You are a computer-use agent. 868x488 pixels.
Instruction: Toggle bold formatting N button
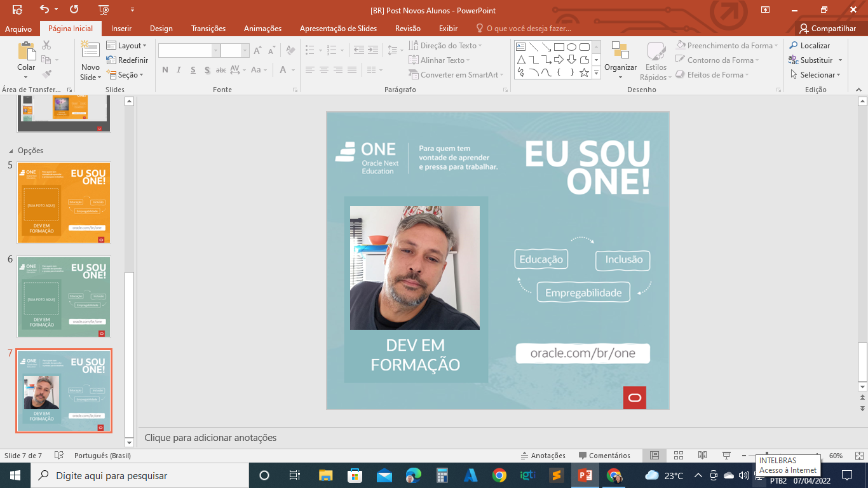(x=165, y=70)
